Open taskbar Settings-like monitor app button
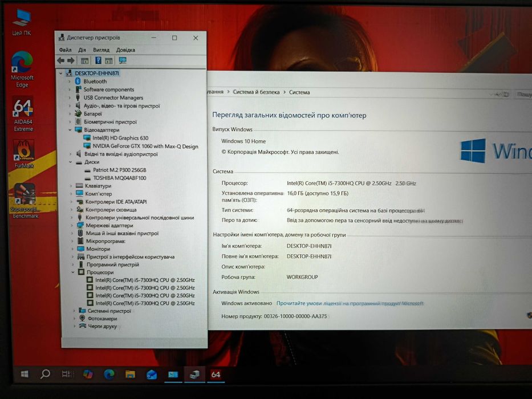The height and width of the screenshot is (399, 532). click(173, 374)
